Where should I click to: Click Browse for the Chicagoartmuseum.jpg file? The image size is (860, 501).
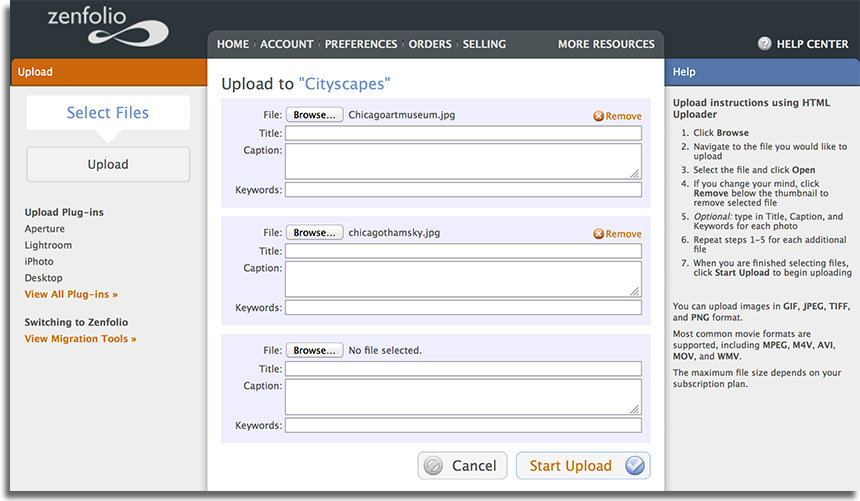[314, 115]
